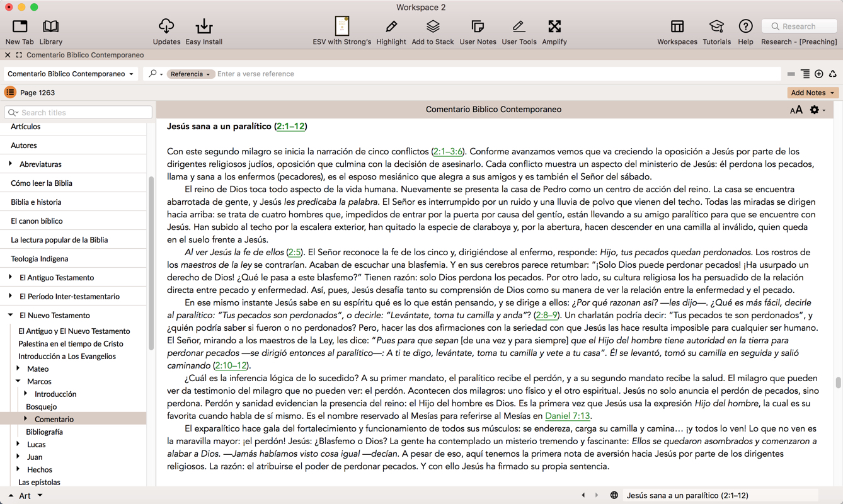Open search magnifier options dropdown
Image resolution: width=843 pixels, height=504 pixels.
[x=155, y=74]
